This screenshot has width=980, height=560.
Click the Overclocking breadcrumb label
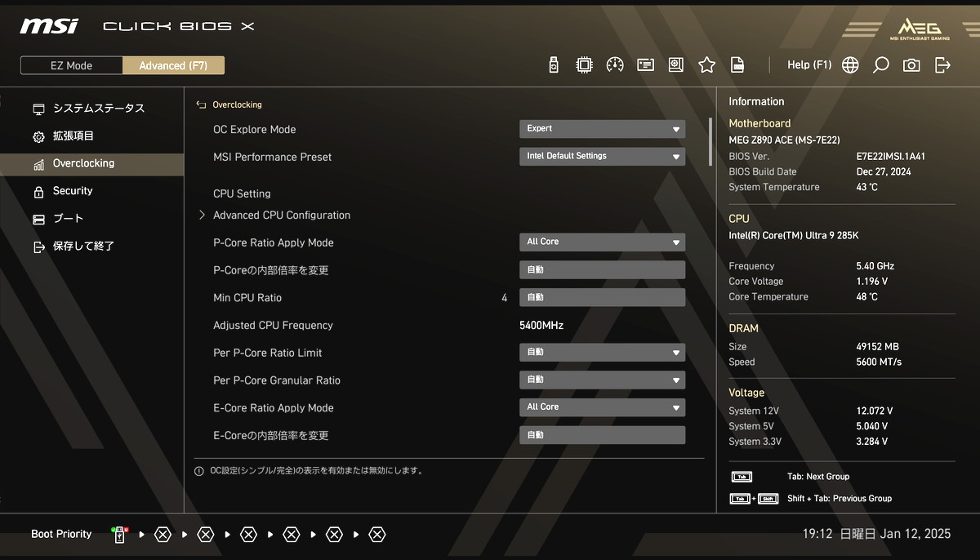237,104
